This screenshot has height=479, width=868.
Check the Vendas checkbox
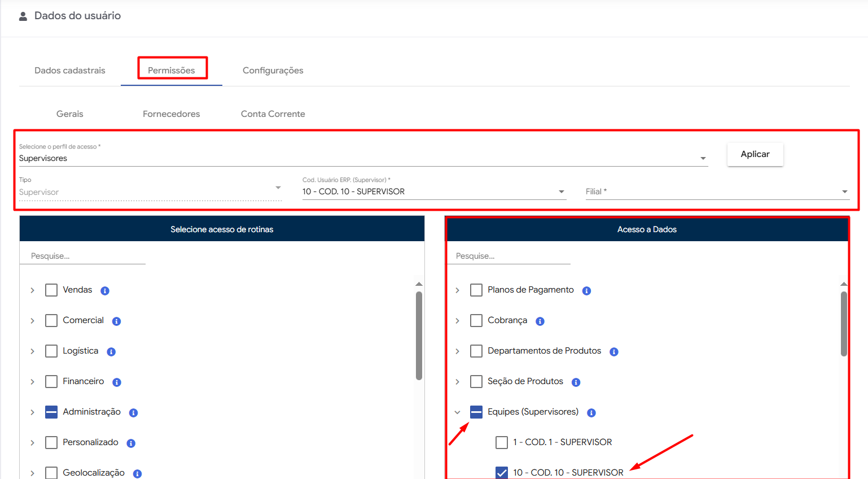(51, 290)
